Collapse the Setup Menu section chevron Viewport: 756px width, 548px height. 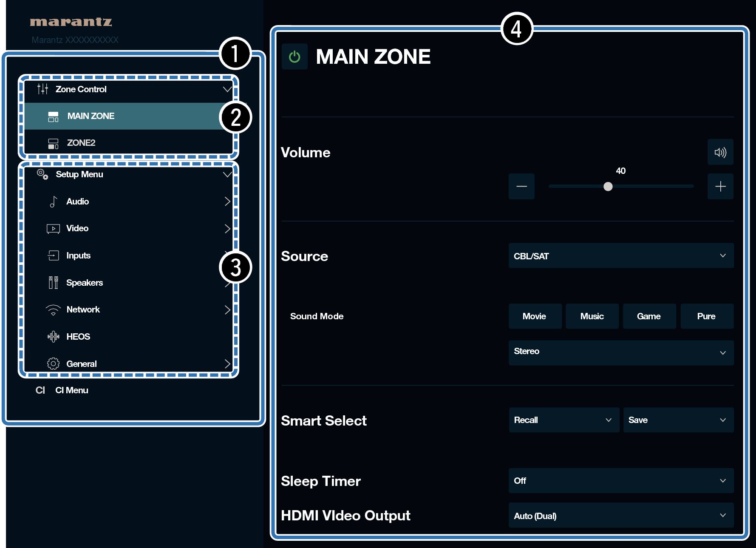point(227,174)
